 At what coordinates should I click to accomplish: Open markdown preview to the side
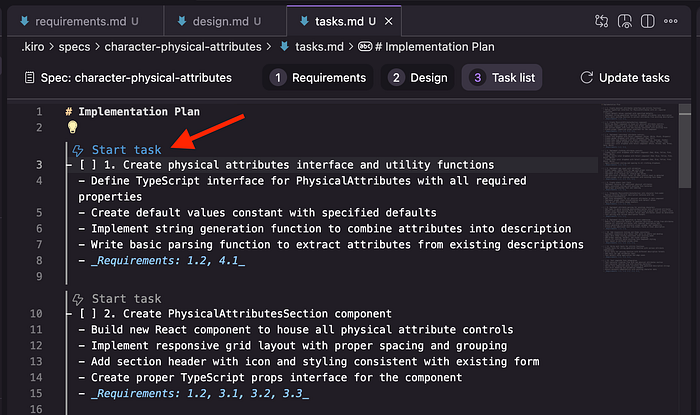coord(625,20)
